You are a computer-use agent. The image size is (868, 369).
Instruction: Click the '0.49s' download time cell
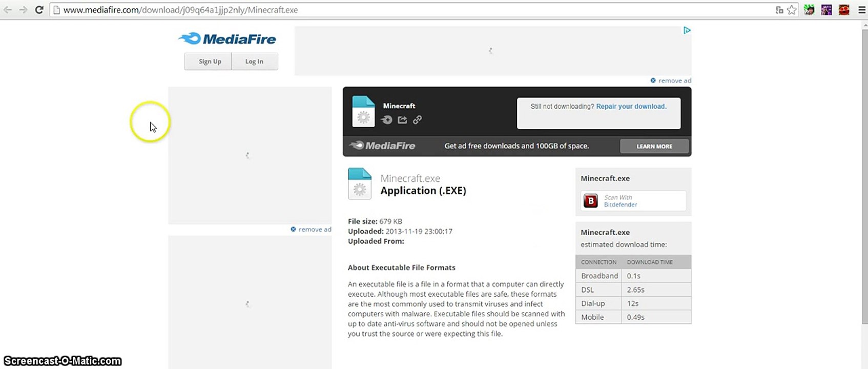click(656, 317)
